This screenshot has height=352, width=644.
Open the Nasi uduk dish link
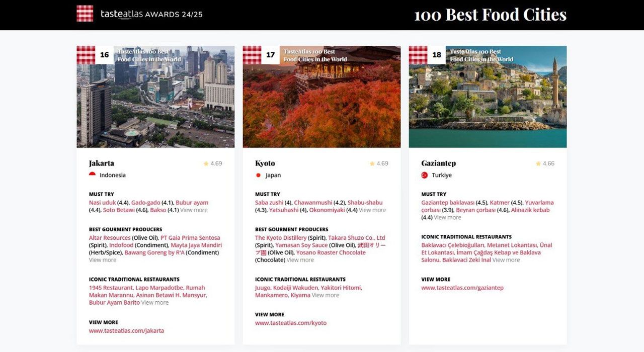102,203
